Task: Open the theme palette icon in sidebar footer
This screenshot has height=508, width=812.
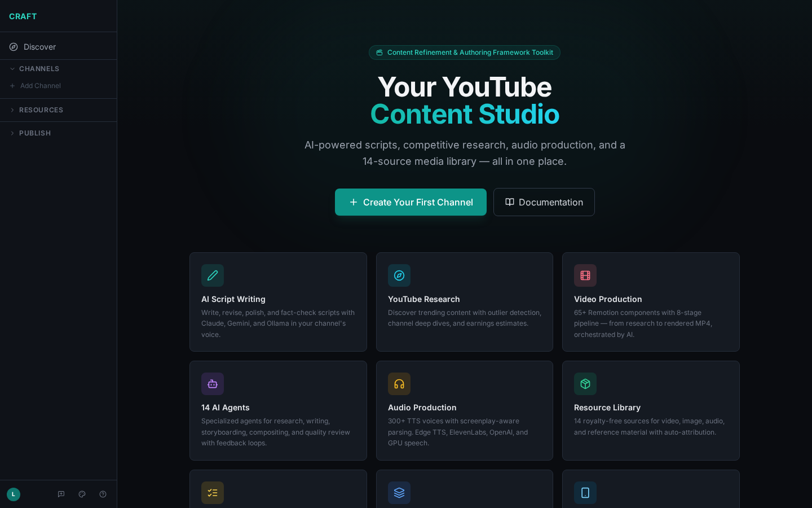Action: [x=82, y=494]
